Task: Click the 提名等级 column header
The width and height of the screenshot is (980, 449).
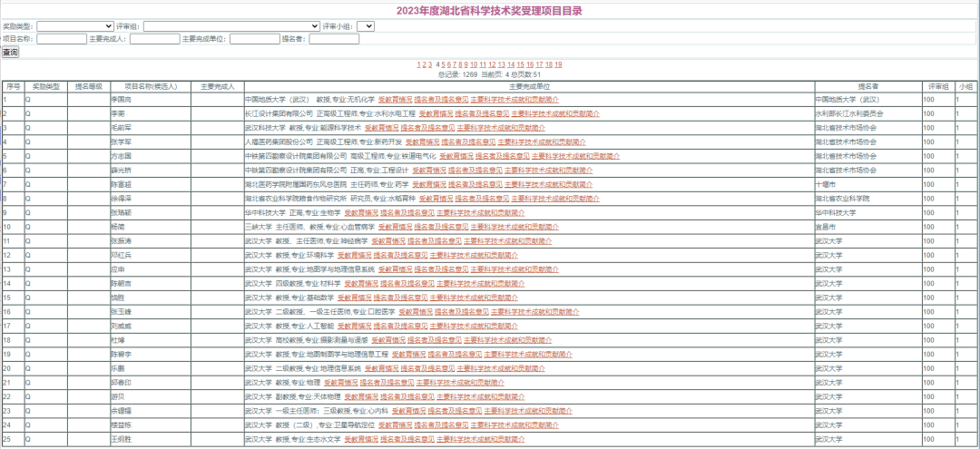Action: [x=88, y=86]
